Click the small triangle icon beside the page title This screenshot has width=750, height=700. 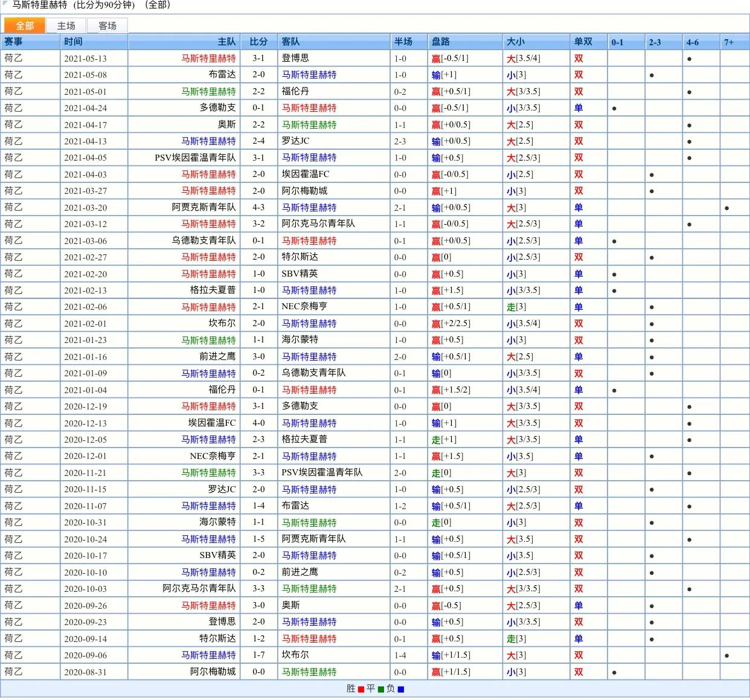pyautogui.click(x=5, y=4)
